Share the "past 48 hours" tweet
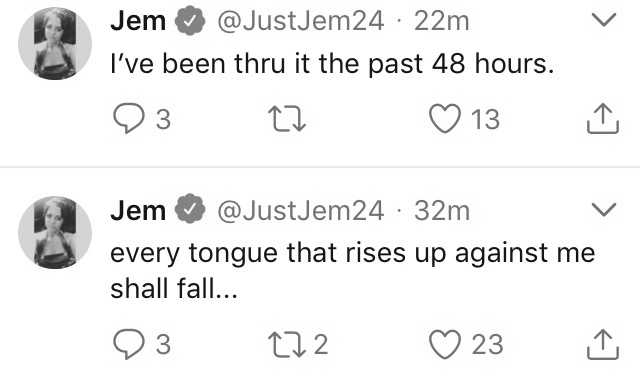640x382 pixels. click(x=603, y=119)
